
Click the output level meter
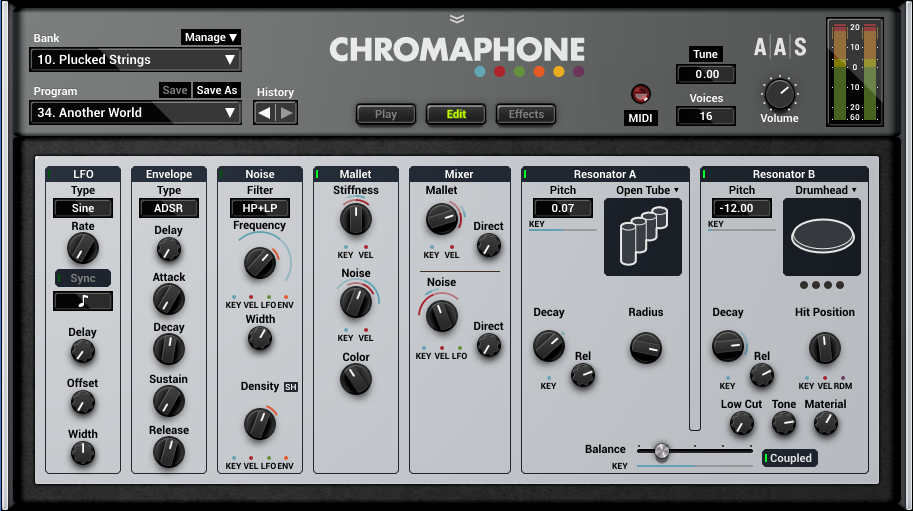[x=855, y=72]
